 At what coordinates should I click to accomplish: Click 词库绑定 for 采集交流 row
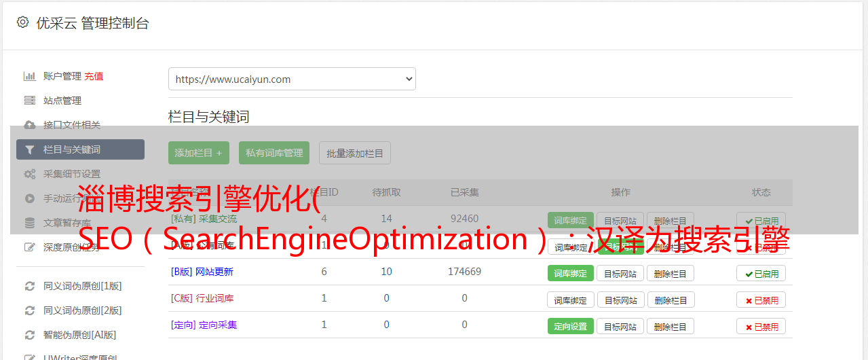click(x=571, y=220)
